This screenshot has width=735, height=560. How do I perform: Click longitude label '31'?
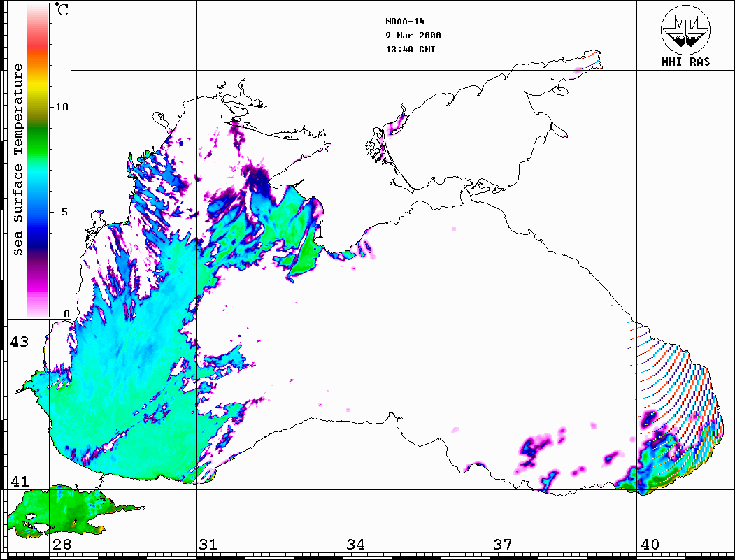tap(208, 545)
